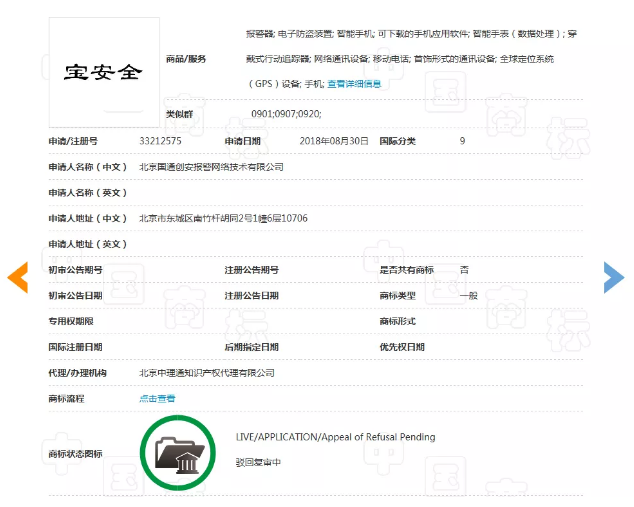Click the 商标形式 label
Viewport: 634px width, 507px height.
tap(397, 321)
